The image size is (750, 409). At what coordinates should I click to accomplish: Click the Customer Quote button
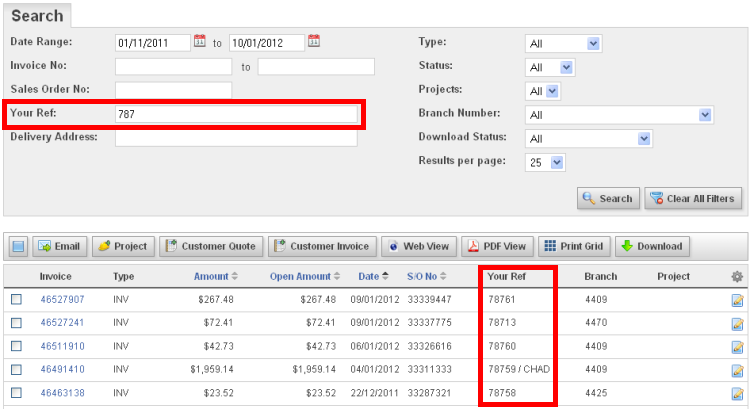(x=211, y=246)
